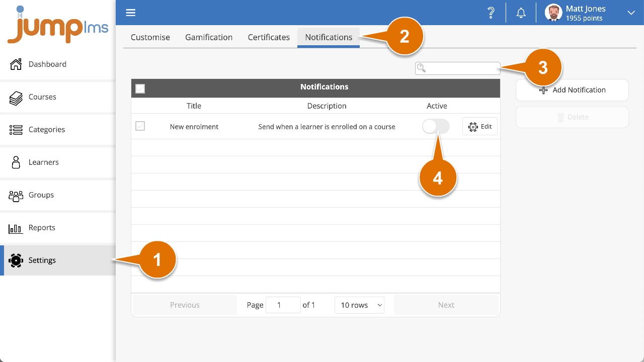Click the Description column header

[x=327, y=106]
